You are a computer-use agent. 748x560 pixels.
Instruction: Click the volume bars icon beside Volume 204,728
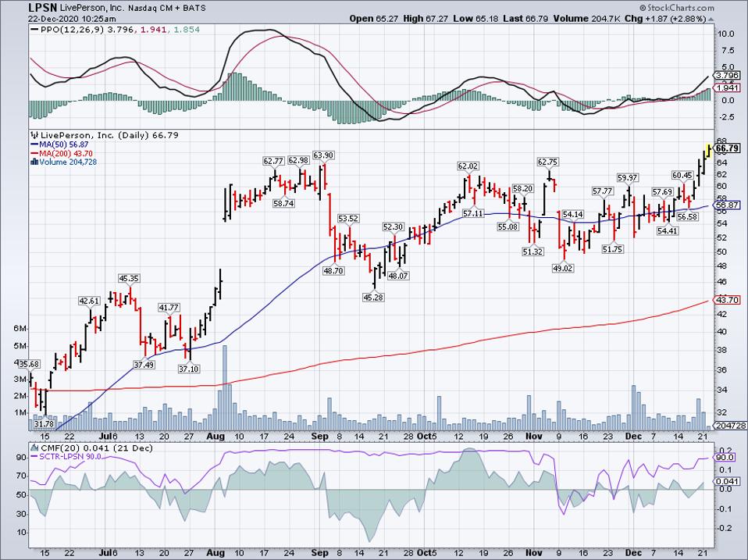(34, 162)
